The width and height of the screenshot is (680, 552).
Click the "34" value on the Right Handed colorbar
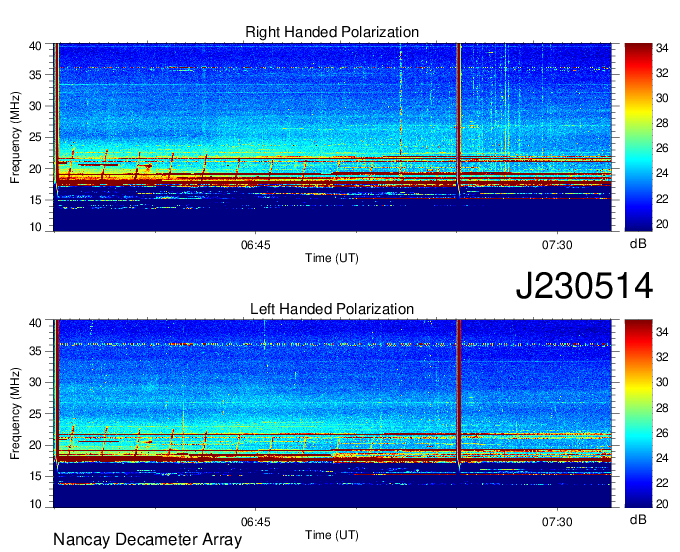coord(662,48)
